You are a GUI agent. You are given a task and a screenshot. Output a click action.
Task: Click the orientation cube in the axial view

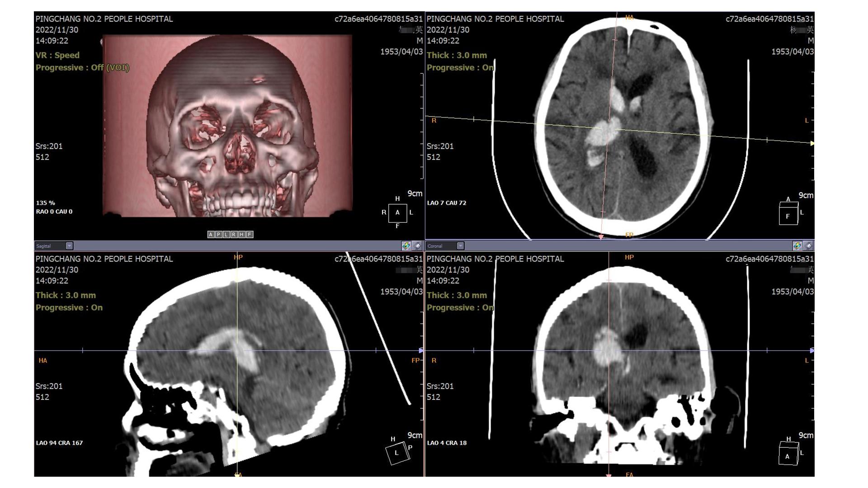point(788,214)
